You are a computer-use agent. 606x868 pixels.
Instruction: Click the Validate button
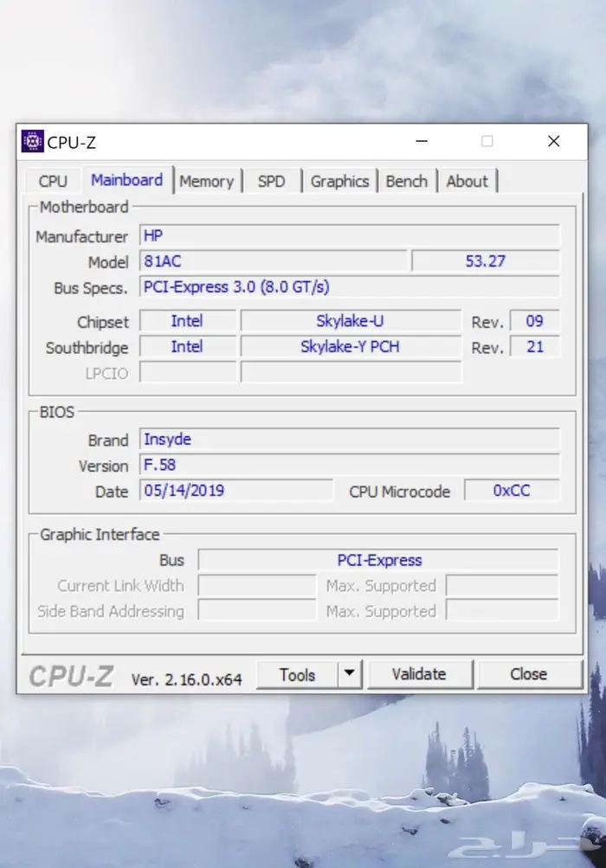(x=419, y=674)
